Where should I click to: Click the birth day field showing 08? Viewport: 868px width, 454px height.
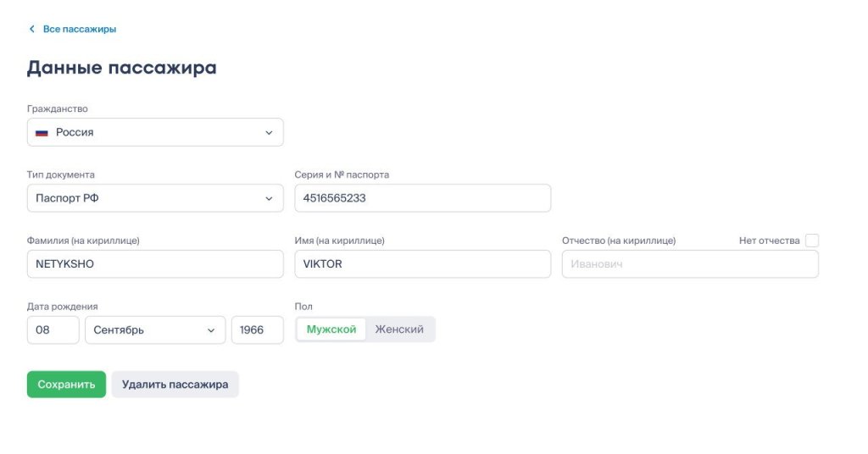pos(53,330)
